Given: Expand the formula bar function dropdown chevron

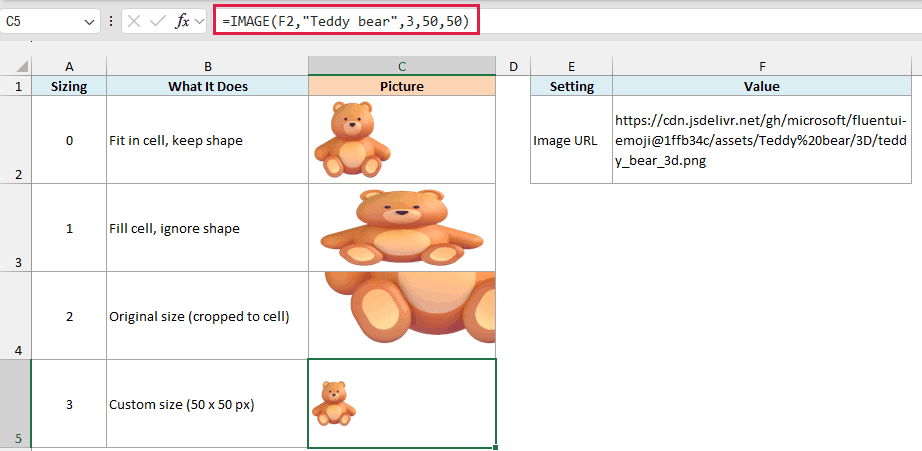Looking at the screenshot, I should click(199, 22).
